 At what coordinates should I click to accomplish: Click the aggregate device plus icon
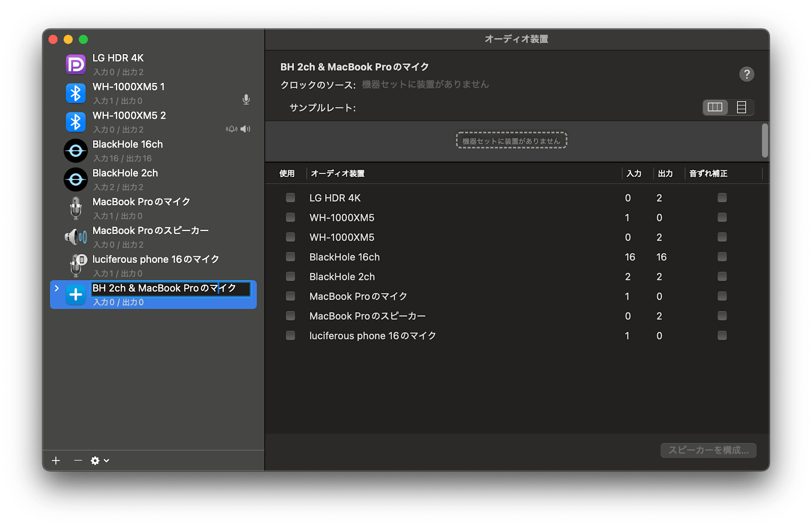[76, 295]
